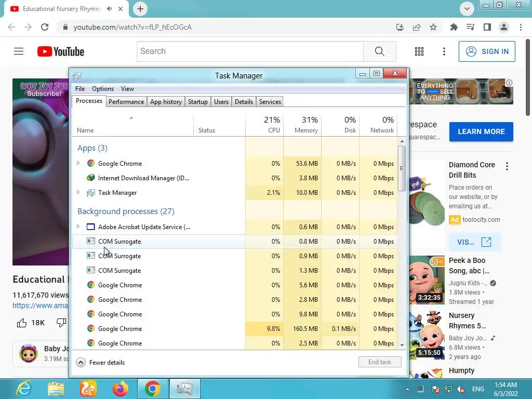Click the install/download icon in address bar

(x=400, y=27)
